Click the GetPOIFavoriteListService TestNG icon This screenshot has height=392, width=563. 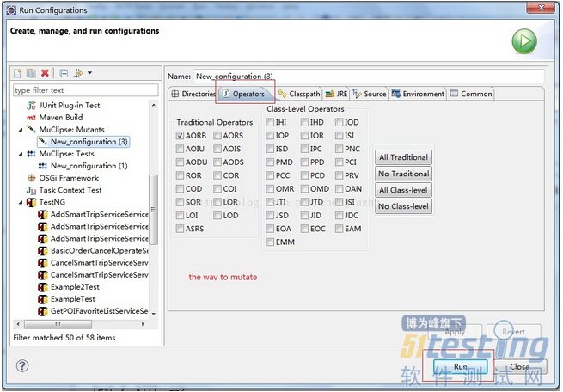43,311
